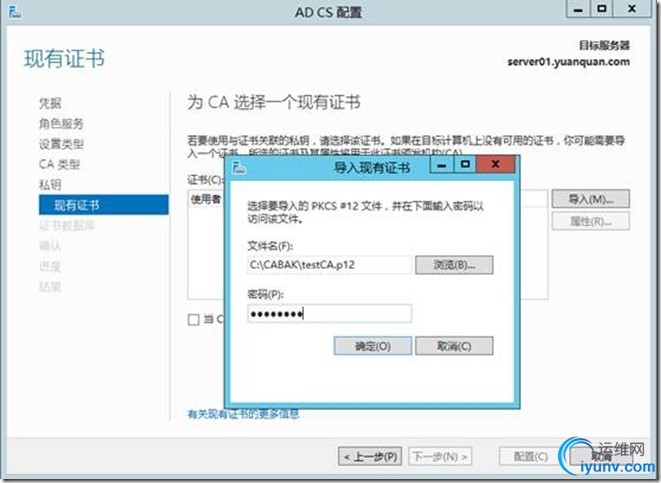Click the file name input field
This screenshot has width=661, height=483.
[329, 265]
